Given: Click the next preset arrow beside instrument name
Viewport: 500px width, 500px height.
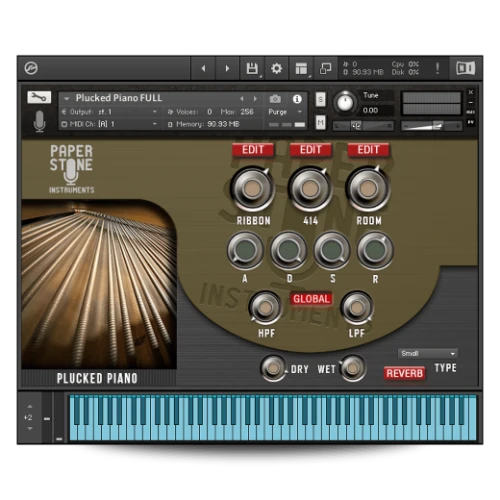Looking at the screenshot, I should [255, 99].
